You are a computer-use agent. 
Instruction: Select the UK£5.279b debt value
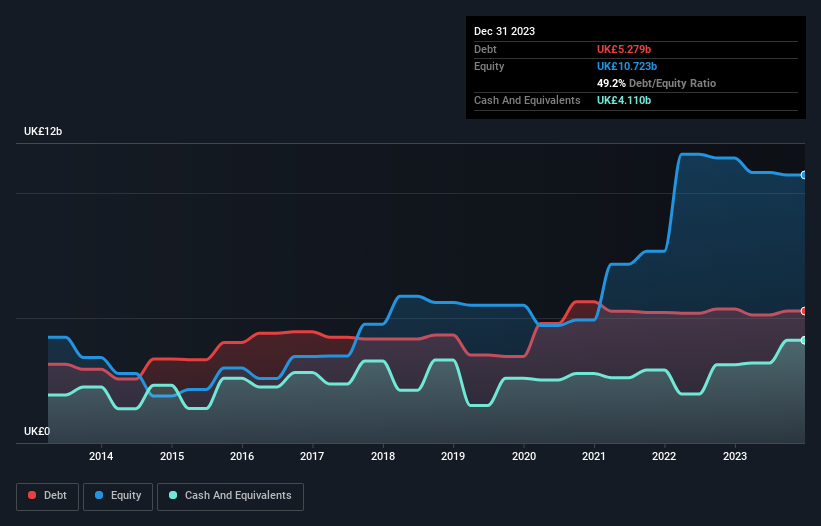624,49
